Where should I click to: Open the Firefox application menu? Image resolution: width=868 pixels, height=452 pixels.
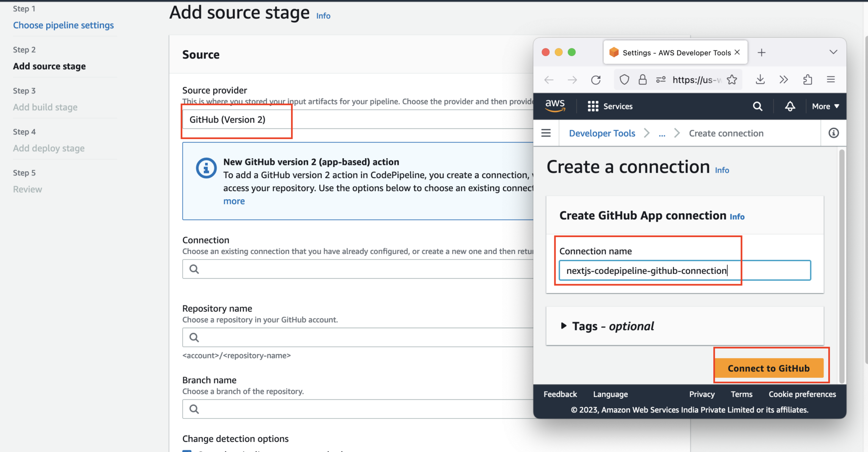pos(831,80)
